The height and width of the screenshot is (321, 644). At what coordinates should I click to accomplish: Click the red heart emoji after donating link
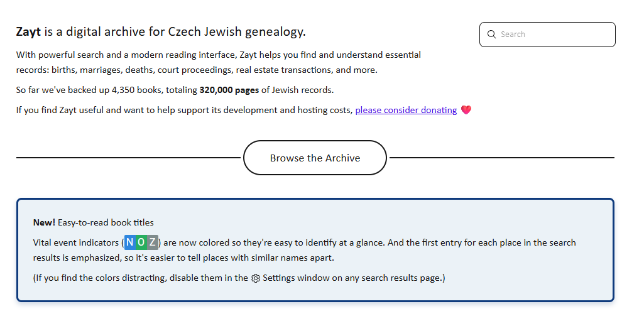pyautogui.click(x=466, y=110)
